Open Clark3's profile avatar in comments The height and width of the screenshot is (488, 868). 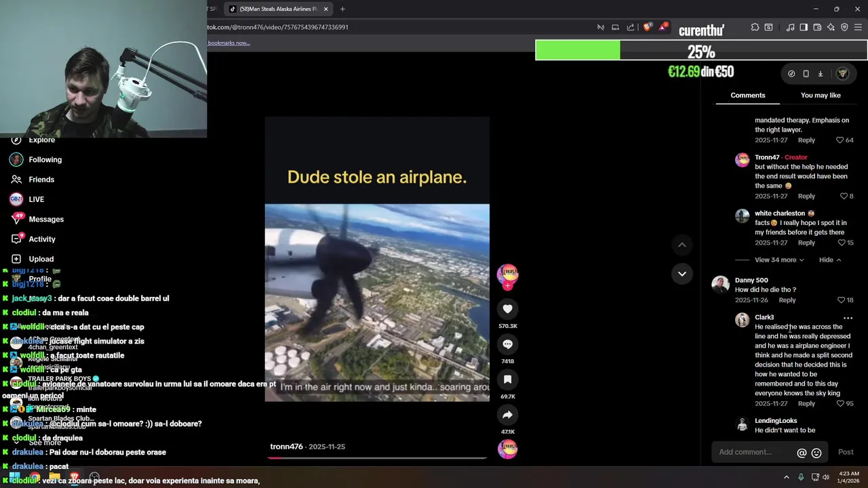click(743, 320)
